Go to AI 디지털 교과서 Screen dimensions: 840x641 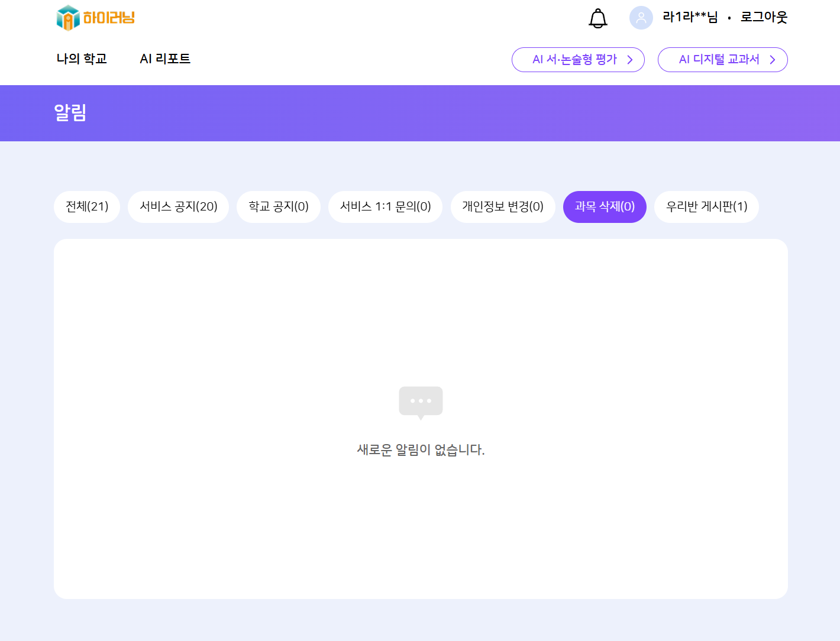[x=719, y=60]
